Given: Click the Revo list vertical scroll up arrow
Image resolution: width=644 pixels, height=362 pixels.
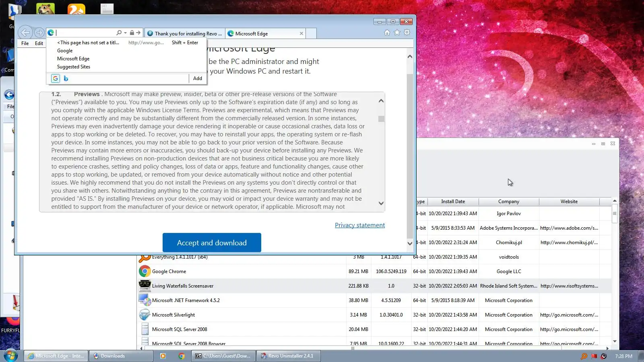Looking at the screenshot, I should pos(615,201).
